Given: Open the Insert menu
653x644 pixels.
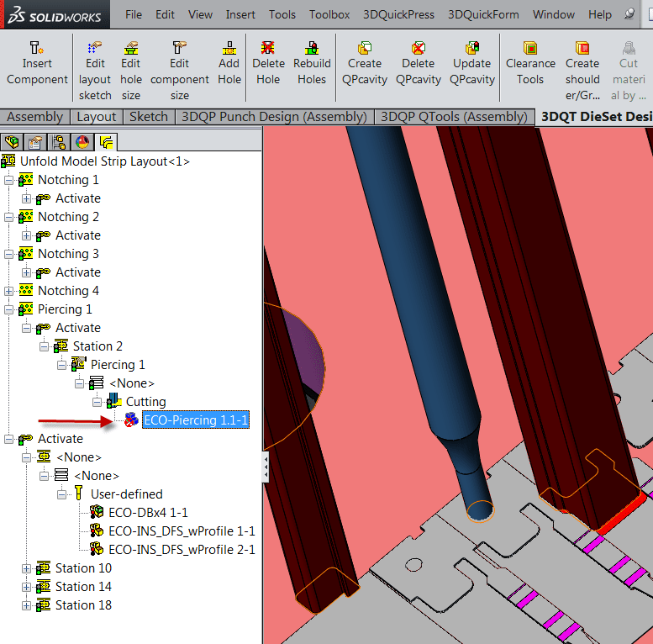Looking at the screenshot, I should coord(240,14).
